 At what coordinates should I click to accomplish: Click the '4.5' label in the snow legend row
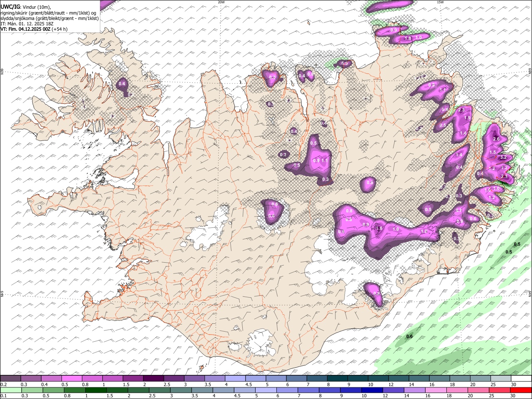click(x=249, y=384)
